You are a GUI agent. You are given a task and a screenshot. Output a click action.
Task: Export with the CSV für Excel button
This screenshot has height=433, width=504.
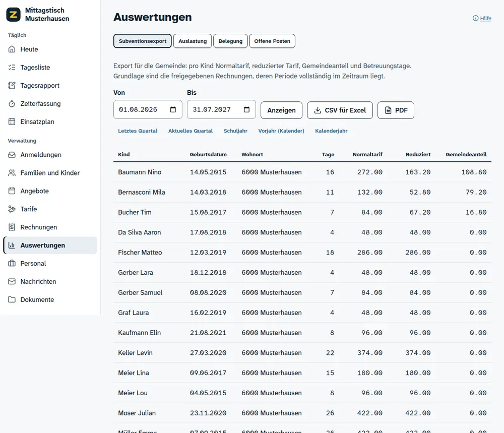coord(340,110)
